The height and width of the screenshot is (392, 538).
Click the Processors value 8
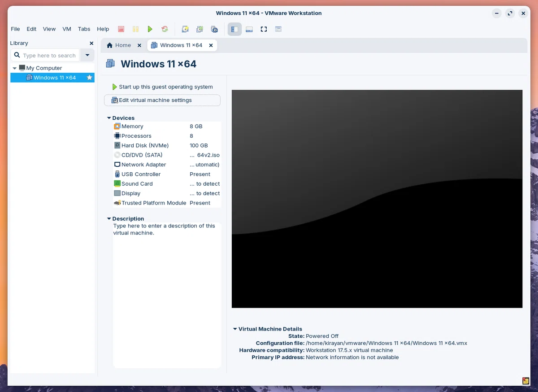coord(191,136)
